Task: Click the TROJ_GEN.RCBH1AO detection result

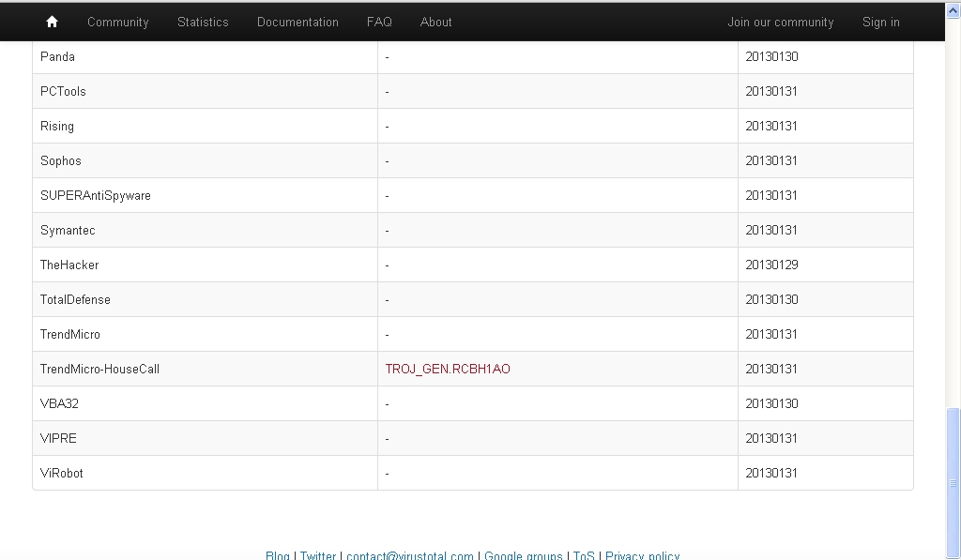Action: tap(448, 369)
